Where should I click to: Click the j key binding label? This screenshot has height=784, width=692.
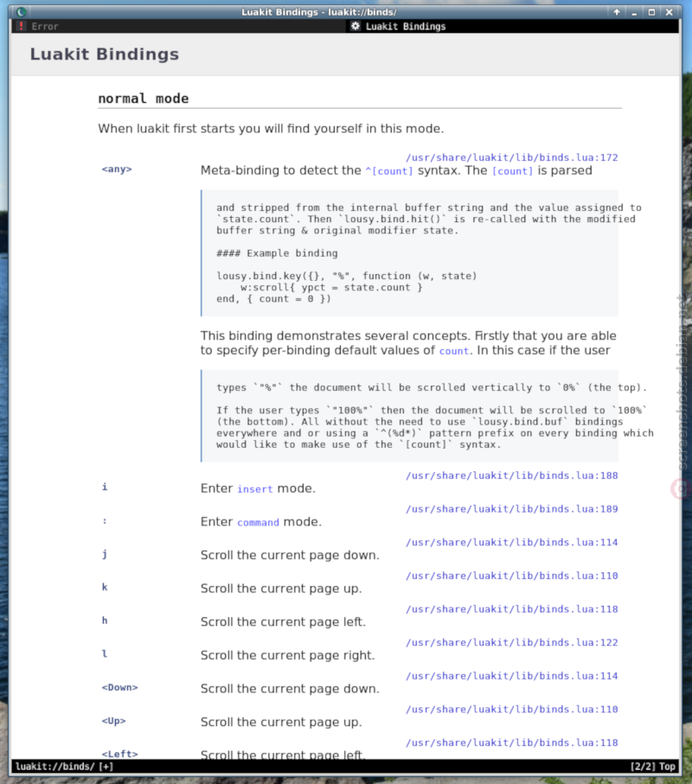pyautogui.click(x=105, y=554)
